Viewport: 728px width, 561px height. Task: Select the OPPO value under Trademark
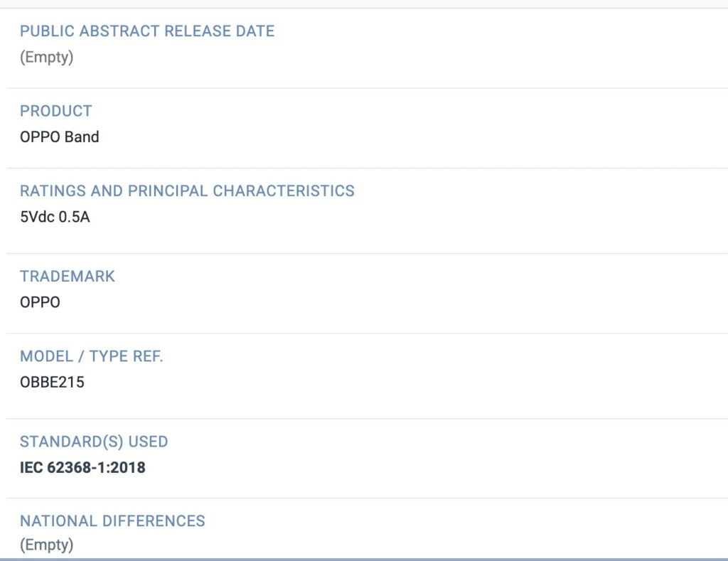pyautogui.click(x=41, y=302)
